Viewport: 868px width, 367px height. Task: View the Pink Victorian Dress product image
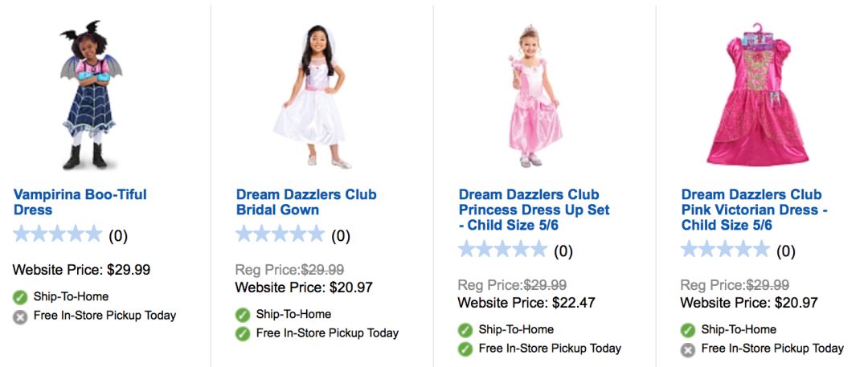click(755, 95)
